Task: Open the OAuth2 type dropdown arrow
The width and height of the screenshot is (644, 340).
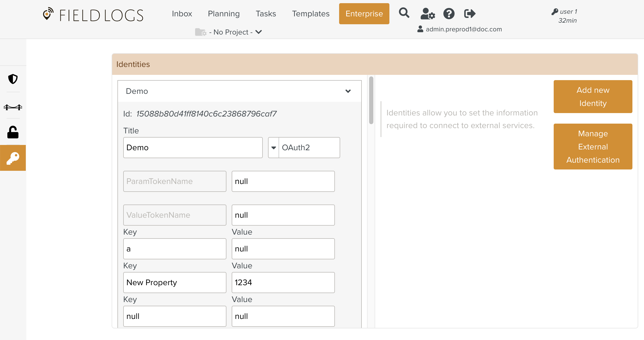Action: click(274, 148)
